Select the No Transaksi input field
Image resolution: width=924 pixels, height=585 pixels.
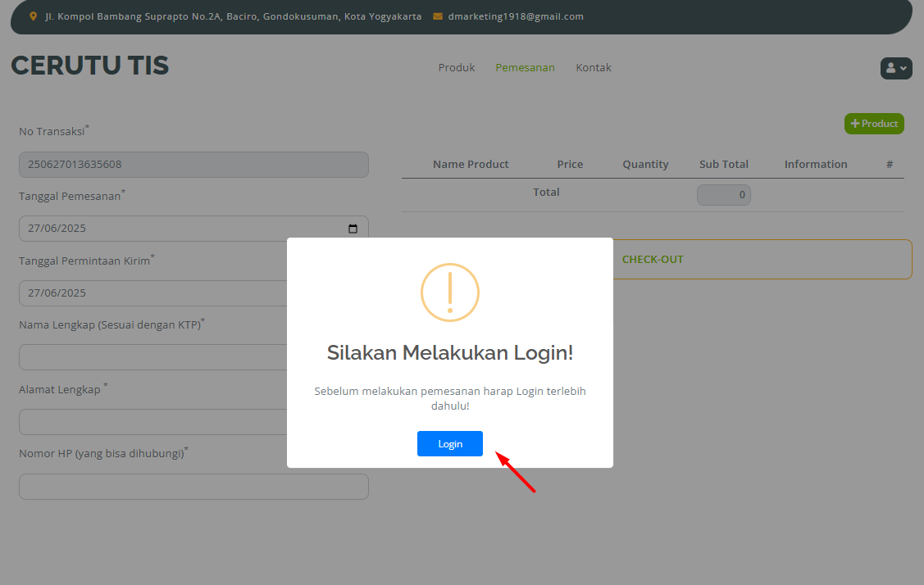pos(193,165)
